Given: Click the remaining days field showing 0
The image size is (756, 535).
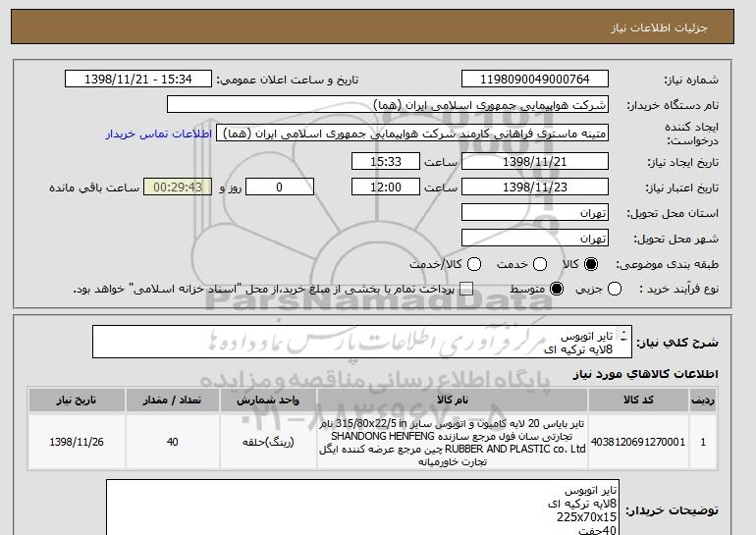Looking at the screenshot, I should pos(280,187).
